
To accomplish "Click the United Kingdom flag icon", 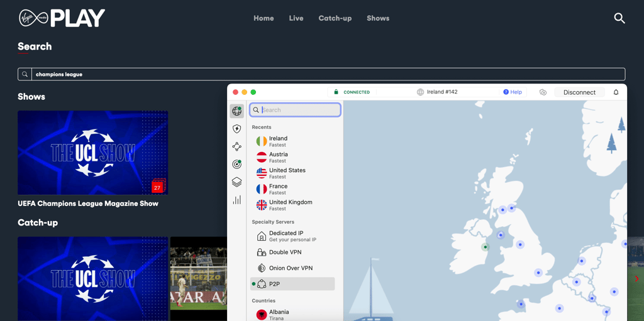I will (x=261, y=205).
